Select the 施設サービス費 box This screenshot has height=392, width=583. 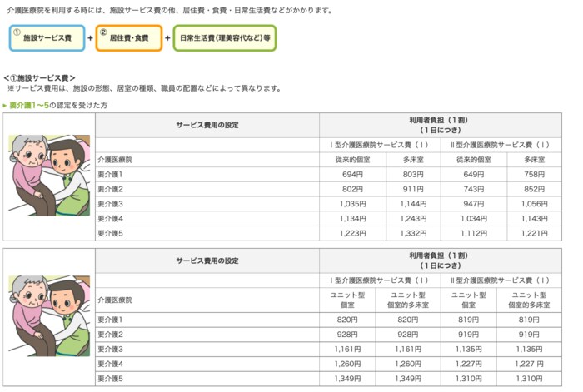[x=47, y=38]
